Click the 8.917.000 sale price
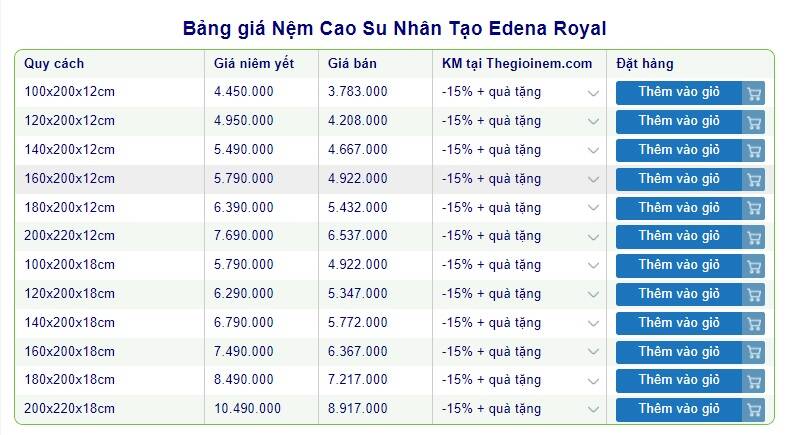Image resolution: width=791 pixels, height=435 pixels. click(x=358, y=409)
